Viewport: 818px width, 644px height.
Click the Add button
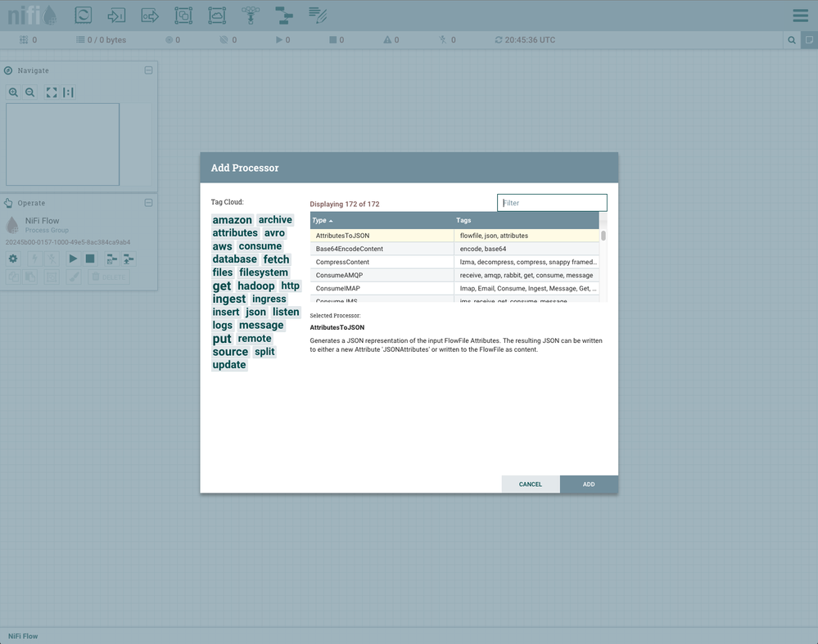[589, 484]
